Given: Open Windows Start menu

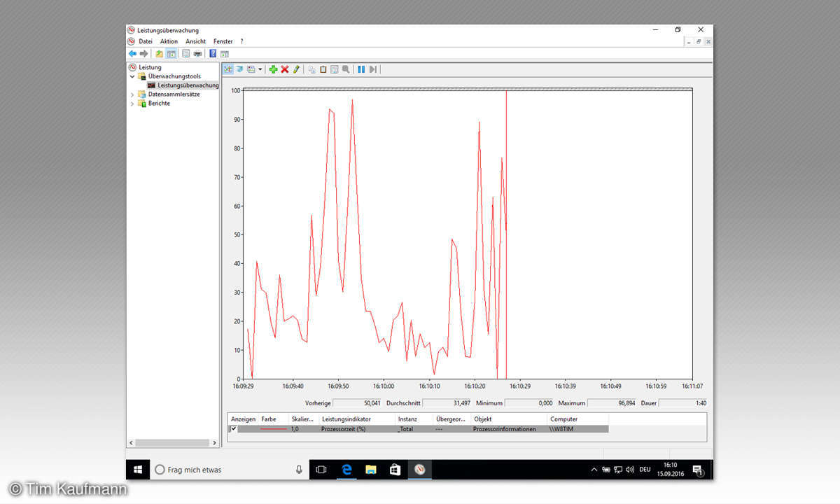Looking at the screenshot, I should point(139,470).
